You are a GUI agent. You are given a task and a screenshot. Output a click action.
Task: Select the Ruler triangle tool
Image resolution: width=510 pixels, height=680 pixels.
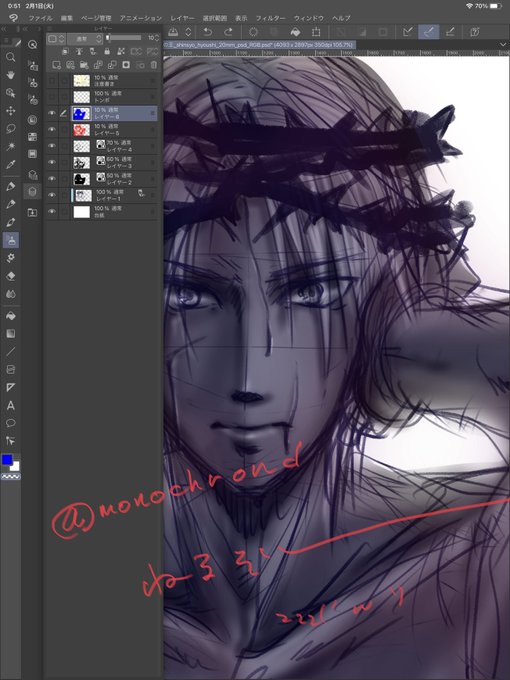point(10,387)
